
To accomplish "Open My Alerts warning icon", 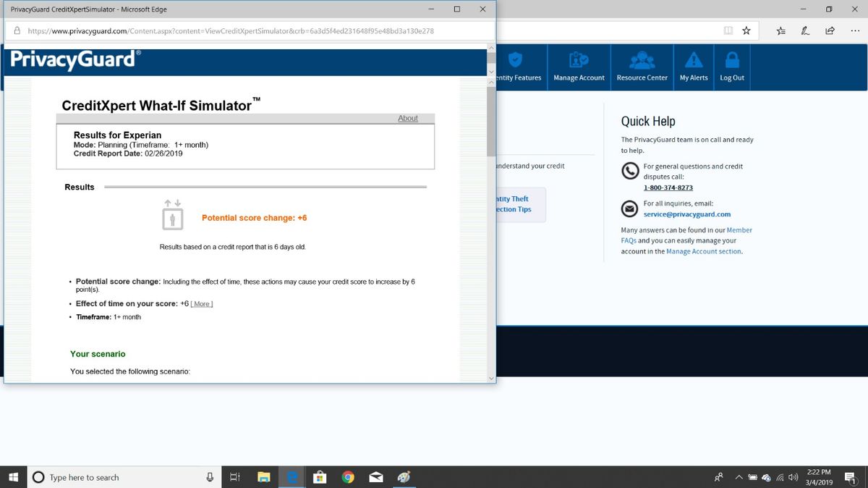I will click(x=694, y=61).
